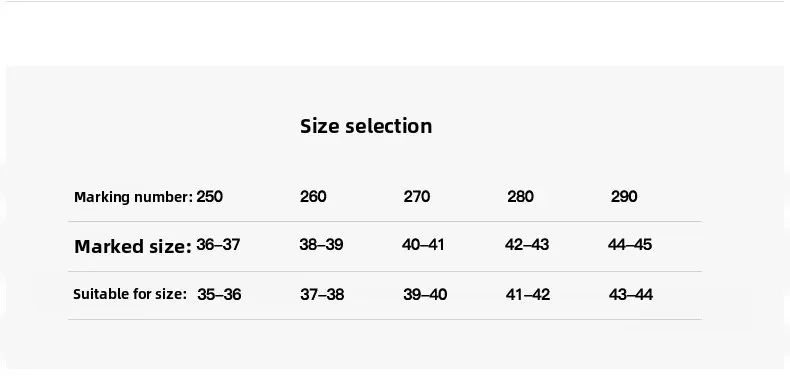This screenshot has height=385, width=790.
Task: Click the 'Size selection' heading
Action: click(366, 126)
